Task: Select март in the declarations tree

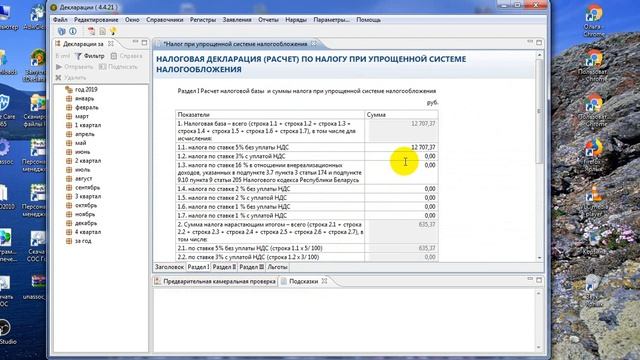Action: click(82, 116)
